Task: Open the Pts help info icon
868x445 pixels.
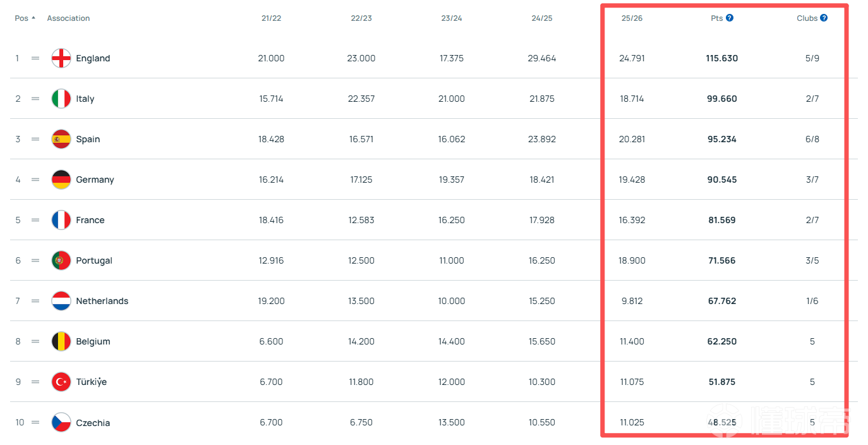Action: coord(730,18)
